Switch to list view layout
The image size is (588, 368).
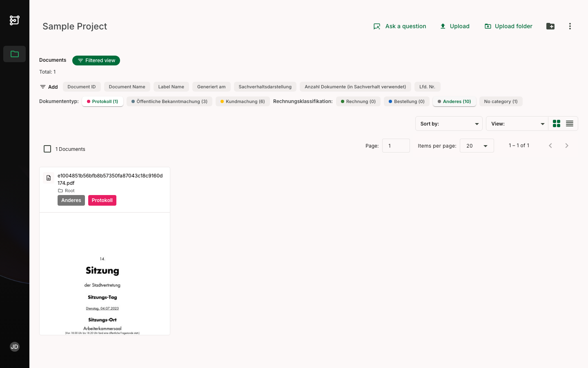pos(570,123)
